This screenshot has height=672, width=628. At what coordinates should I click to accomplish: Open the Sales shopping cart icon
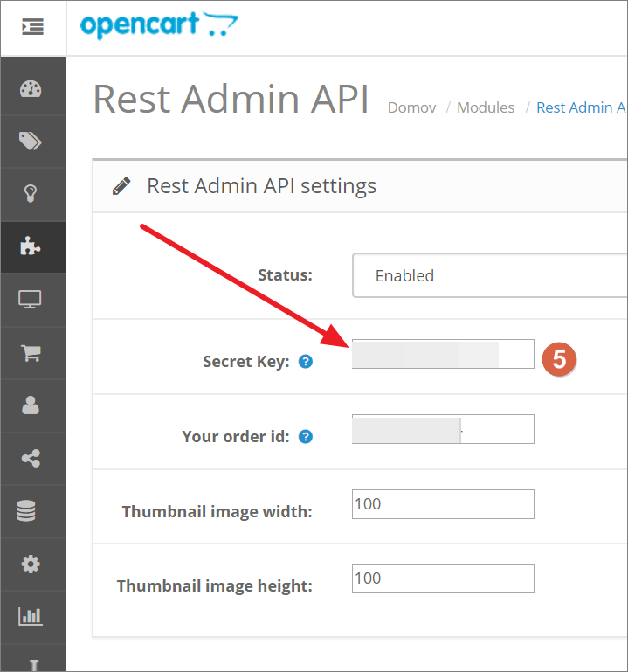[x=31, y=352]
